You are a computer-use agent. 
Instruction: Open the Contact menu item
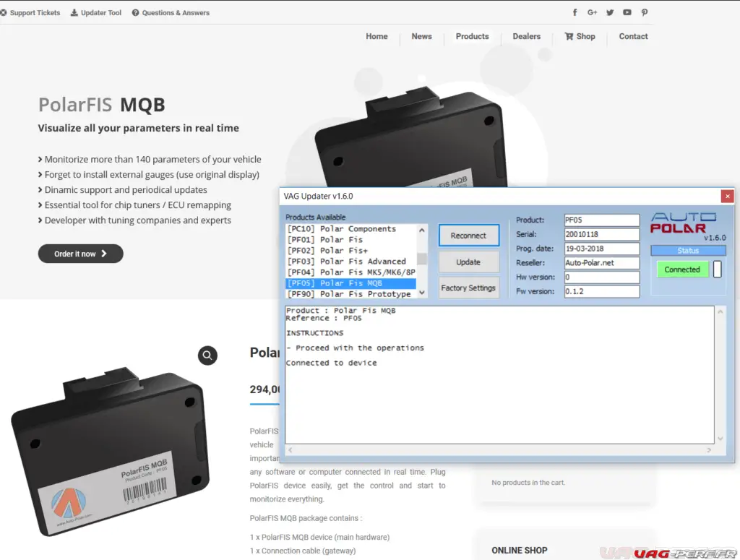[633, 36]
